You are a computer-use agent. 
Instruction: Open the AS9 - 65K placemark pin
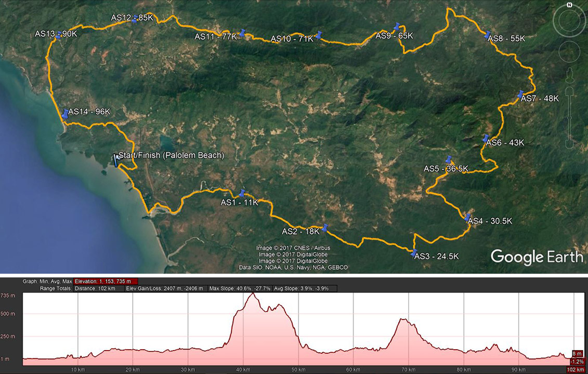397,26
